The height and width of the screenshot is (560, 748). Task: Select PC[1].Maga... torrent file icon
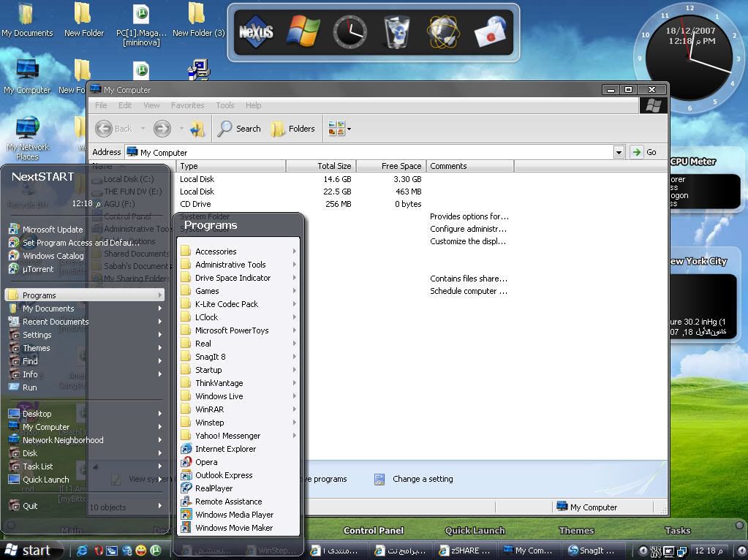pos(141,24)
